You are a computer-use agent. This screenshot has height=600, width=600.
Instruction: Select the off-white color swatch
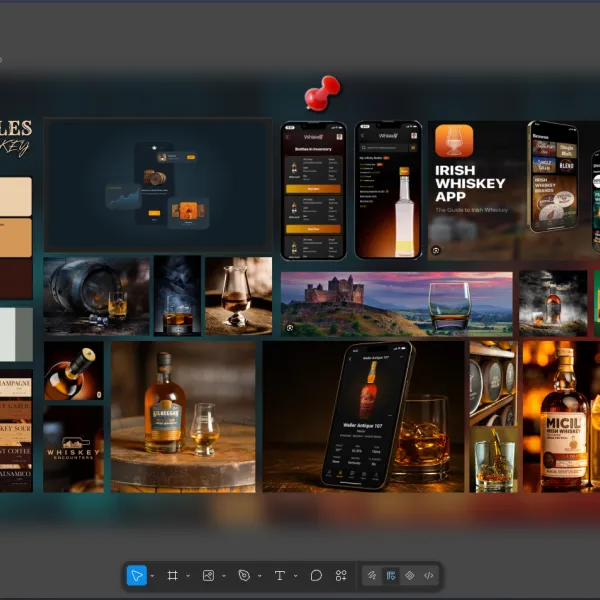tap(8, 334)
